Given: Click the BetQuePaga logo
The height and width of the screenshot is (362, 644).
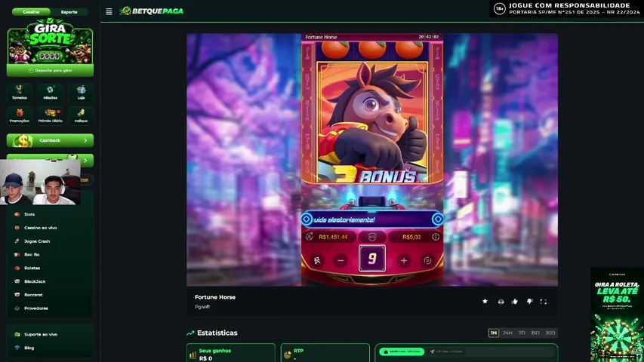Looking at the screenshot, I should [152, 11].
